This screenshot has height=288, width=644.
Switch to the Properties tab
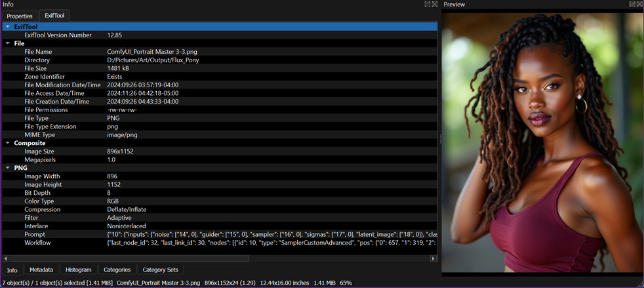[x=20, y=16]
